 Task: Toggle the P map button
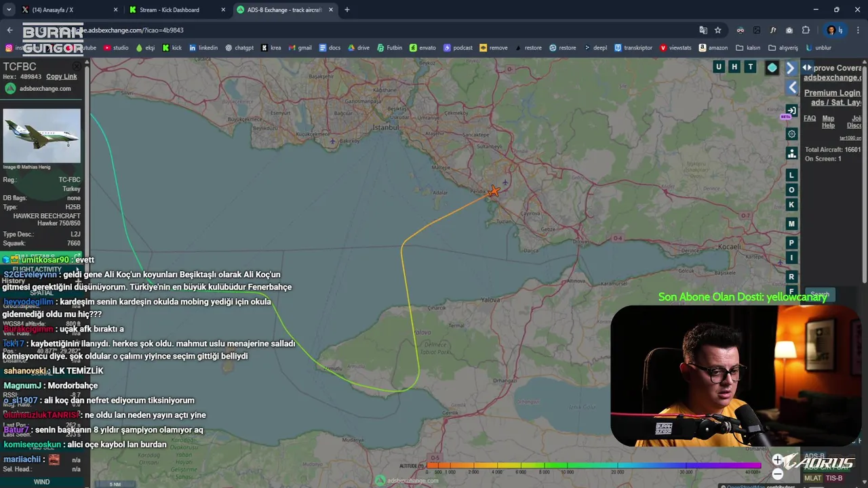coord(791,243)
